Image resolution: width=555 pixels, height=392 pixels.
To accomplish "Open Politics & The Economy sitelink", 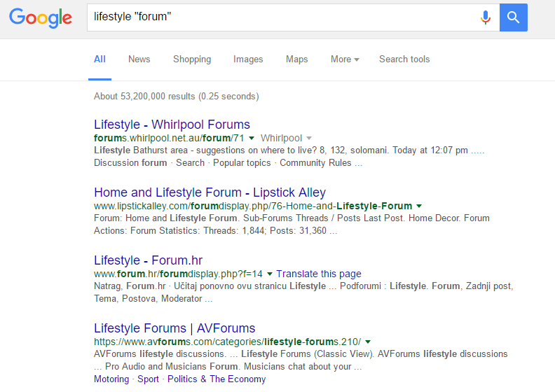I will point(217,379).
